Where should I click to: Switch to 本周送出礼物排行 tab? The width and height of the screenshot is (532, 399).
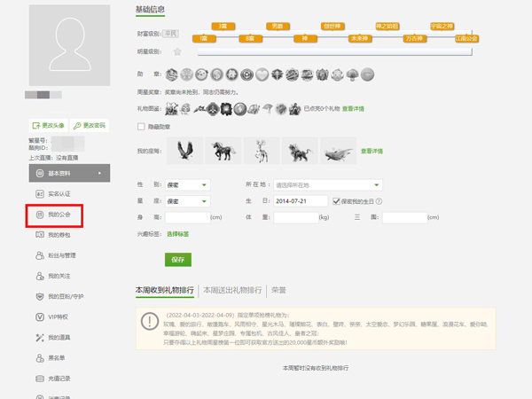tap(232, 289)
